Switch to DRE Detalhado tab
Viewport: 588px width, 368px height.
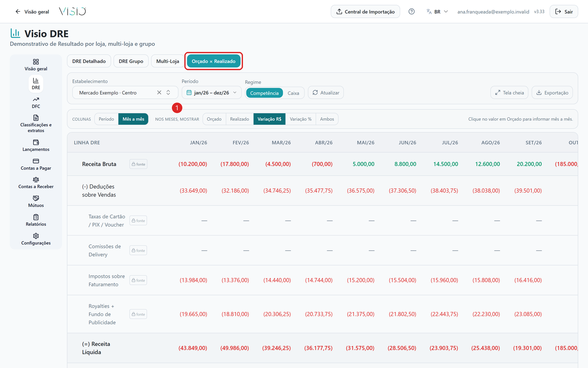pyautogui.click(x=89, y=61)
